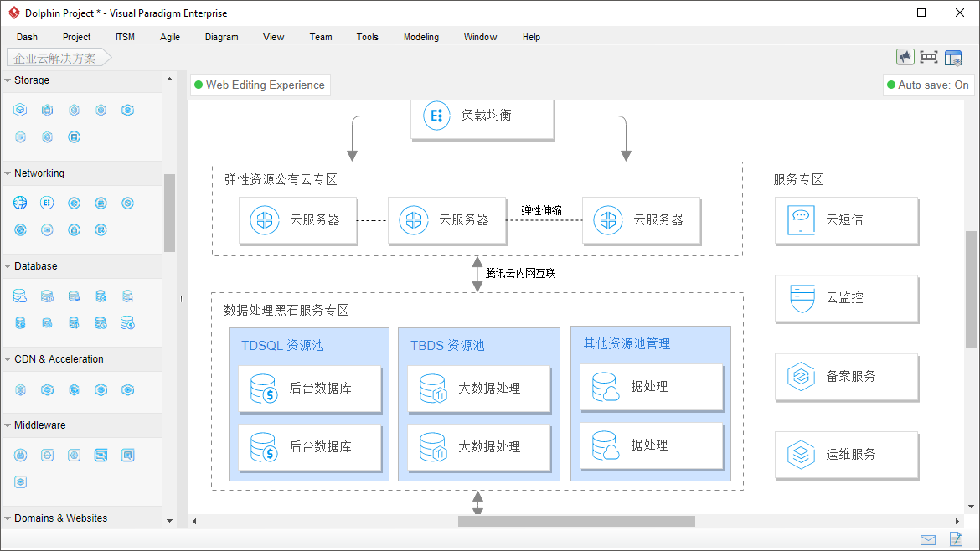Click the 腾讯云内网互联 connector label
Screen dimensions: 980x551
521,274
